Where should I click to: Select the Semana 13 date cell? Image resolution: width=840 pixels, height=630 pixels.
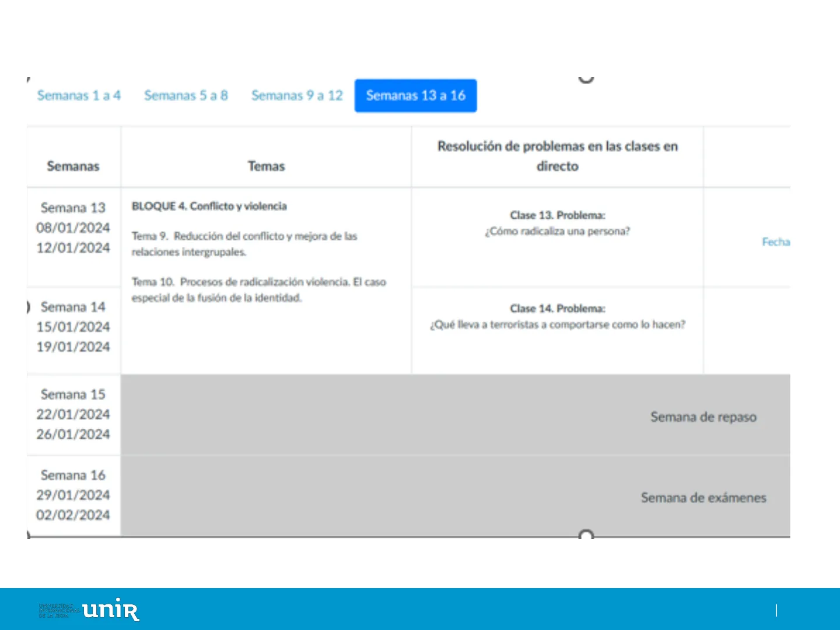73,228
